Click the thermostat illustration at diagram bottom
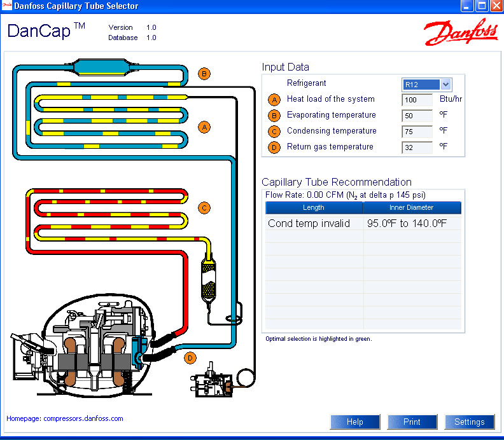The height and width of the screenshot is (440, 504). coord(211,381)
